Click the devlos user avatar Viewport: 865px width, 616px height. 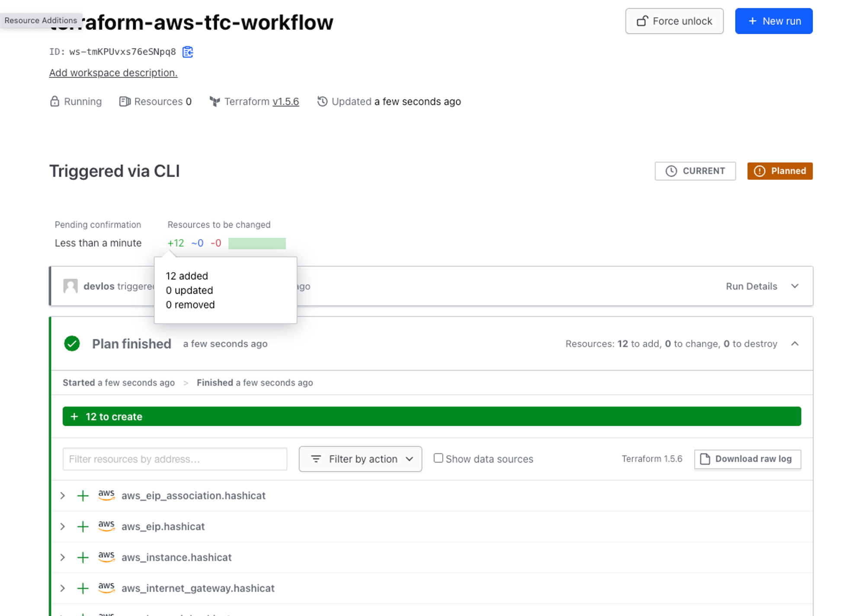[x=70, y=286]
